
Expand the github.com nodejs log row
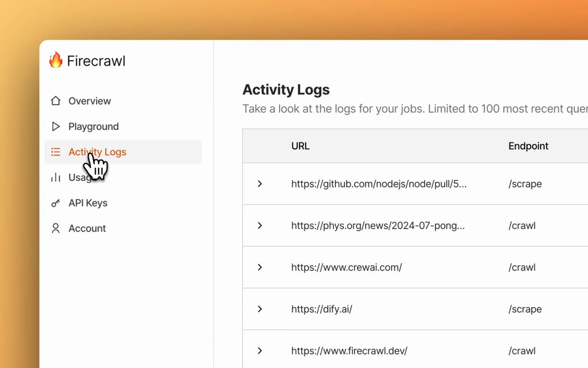[x=260, y=184]
